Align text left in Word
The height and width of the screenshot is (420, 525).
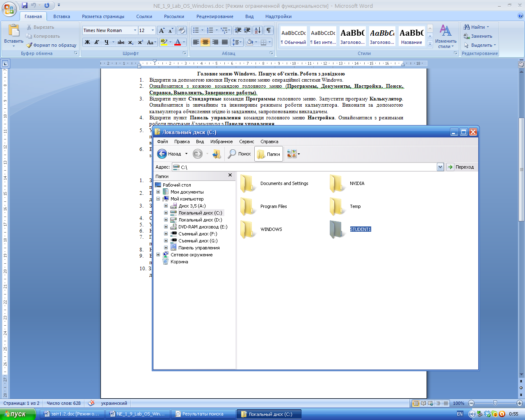[x=196, y=42]
